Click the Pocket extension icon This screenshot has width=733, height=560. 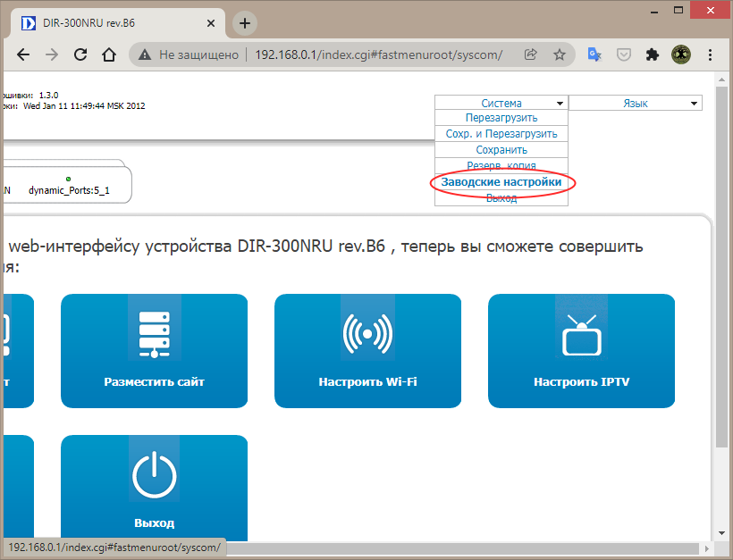point(624,54)
